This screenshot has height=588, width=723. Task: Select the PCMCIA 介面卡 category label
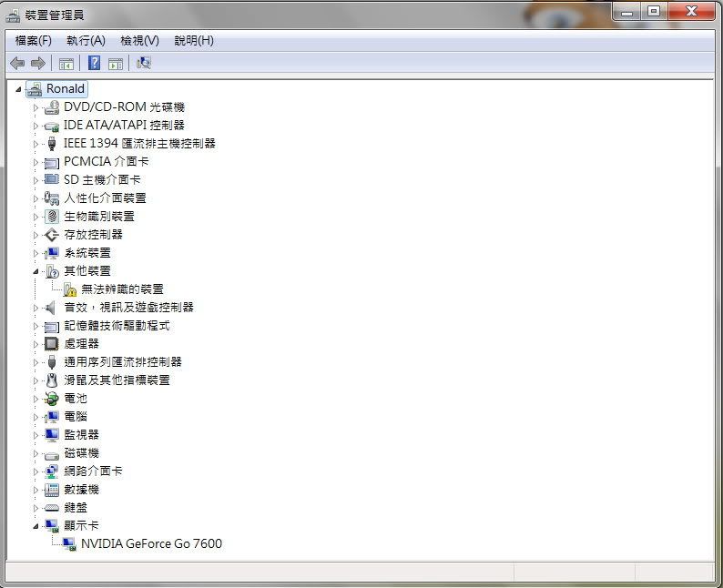(106, 161)
